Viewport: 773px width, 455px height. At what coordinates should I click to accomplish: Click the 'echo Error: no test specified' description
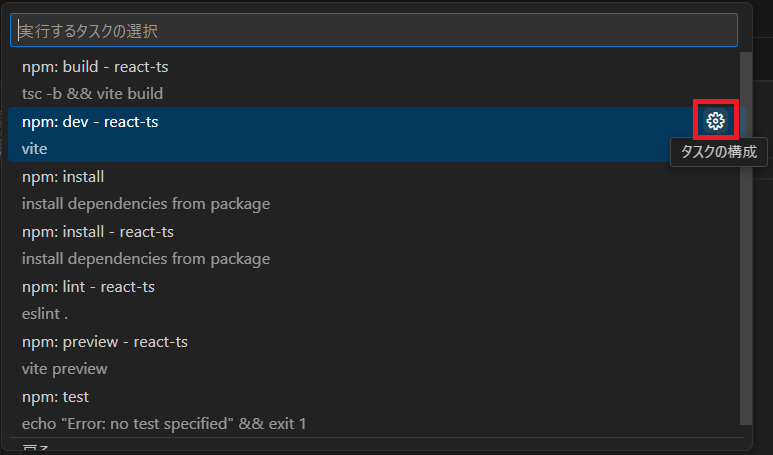pos(164,424)
